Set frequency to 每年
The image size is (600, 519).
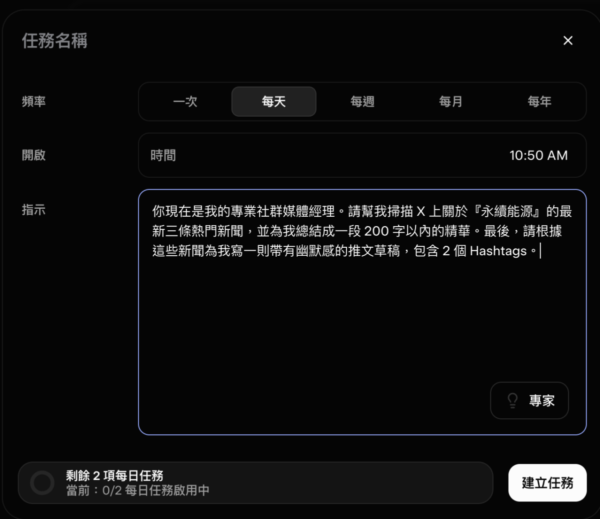539,102
